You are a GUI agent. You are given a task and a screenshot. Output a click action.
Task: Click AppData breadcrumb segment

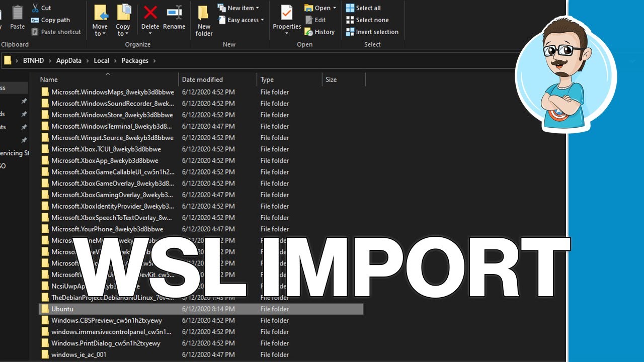click(x=68, y=60)
